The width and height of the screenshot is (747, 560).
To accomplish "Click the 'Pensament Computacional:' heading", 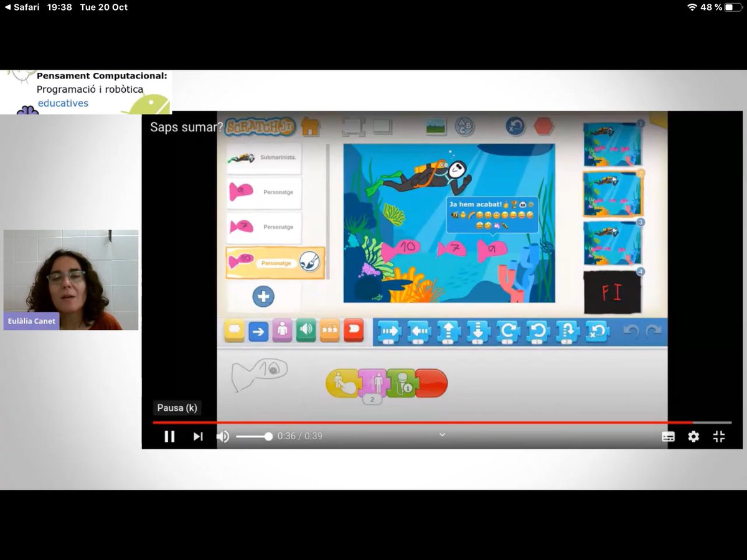I will pyautogui.click(x=101, y=76).
